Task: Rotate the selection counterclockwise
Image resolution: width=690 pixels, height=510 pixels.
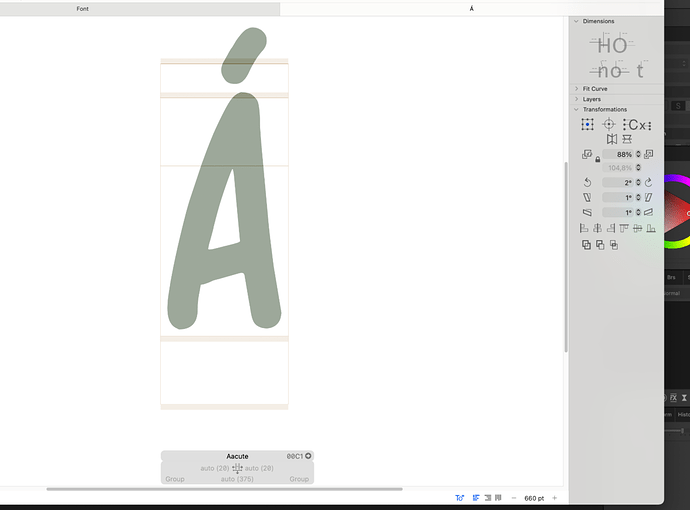Action: coord(587,182)
